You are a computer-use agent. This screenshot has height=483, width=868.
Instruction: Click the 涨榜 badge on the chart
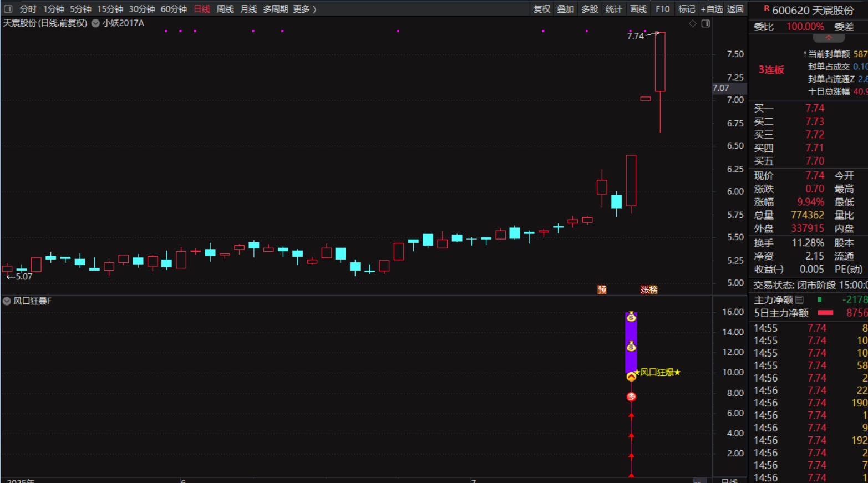(649, 289)
